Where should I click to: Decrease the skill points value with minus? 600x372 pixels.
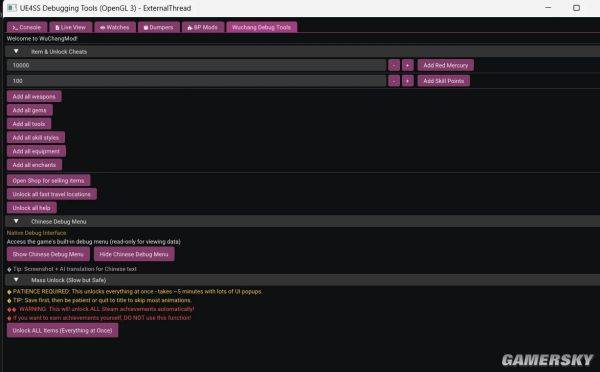(x=394, y=81)
